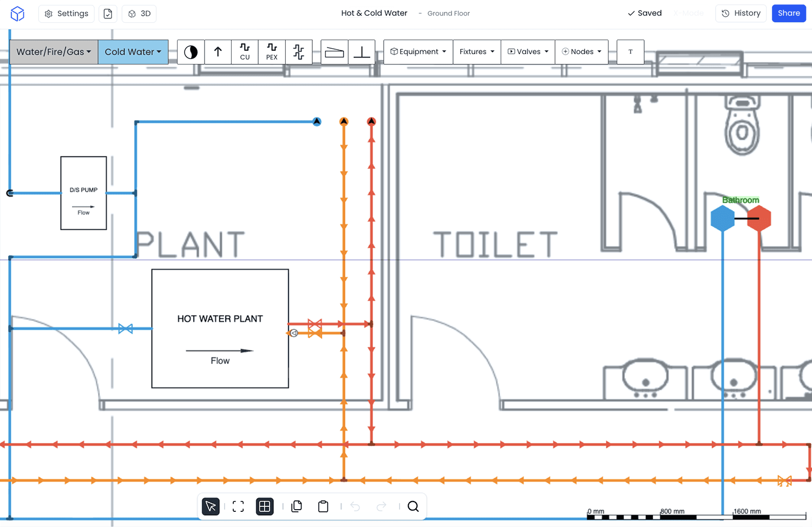The image size is (812, 527).
Task: Select the CU pipe tool
Action: click(x=245, y=52)
